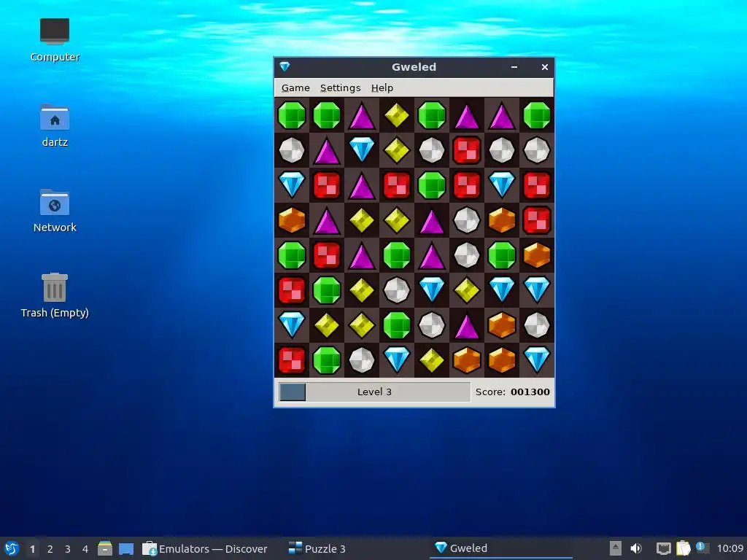This screenshot has width=747, height=560.
Task: Open the Help menu
Action: [382, 87]
